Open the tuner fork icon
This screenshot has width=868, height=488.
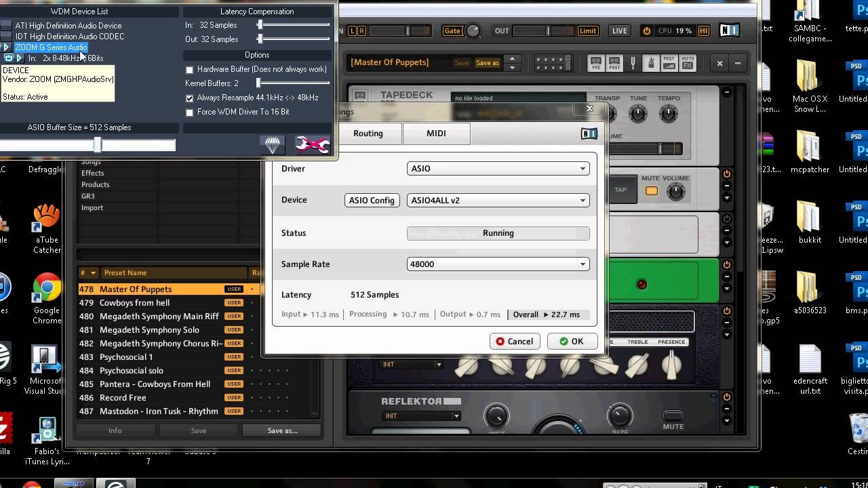coord(633,63)
